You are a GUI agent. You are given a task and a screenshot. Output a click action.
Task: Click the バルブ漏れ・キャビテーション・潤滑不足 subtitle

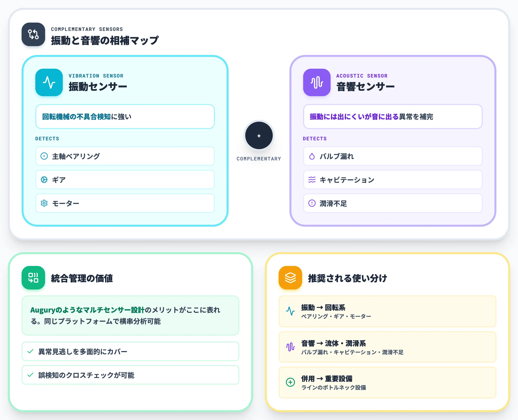tap(352, 352)
